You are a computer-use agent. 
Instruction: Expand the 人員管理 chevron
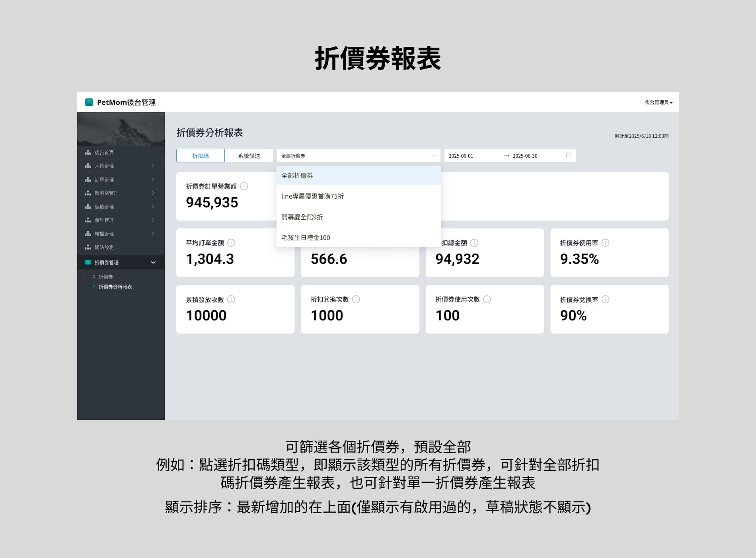coord(153,166)
